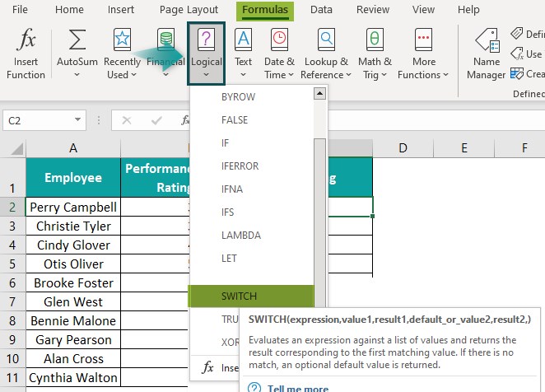Click the confirm checkmark in formula bar
This screenshot has height=392, width=545.
tap(156, 121)
